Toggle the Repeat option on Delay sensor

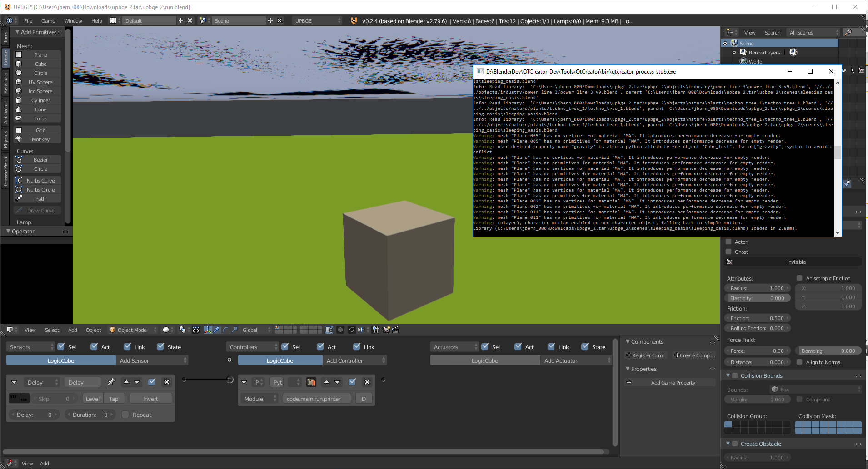(x=125, y=414)
